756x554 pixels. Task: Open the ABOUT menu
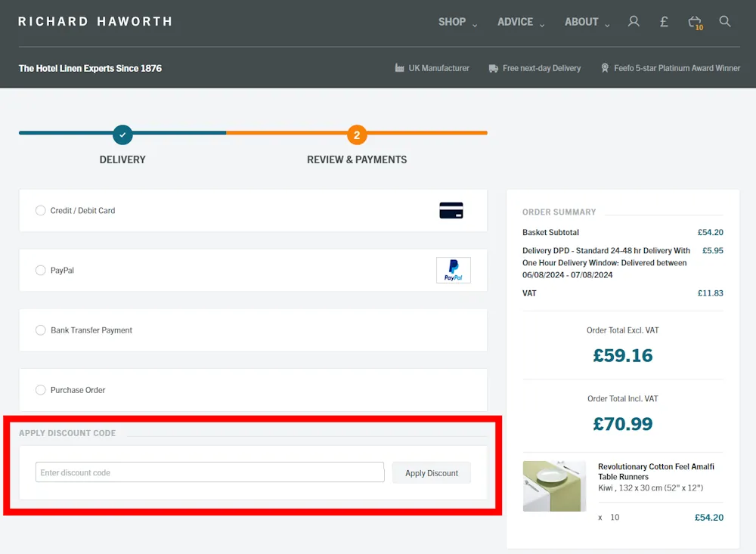(x=581, y=22)
